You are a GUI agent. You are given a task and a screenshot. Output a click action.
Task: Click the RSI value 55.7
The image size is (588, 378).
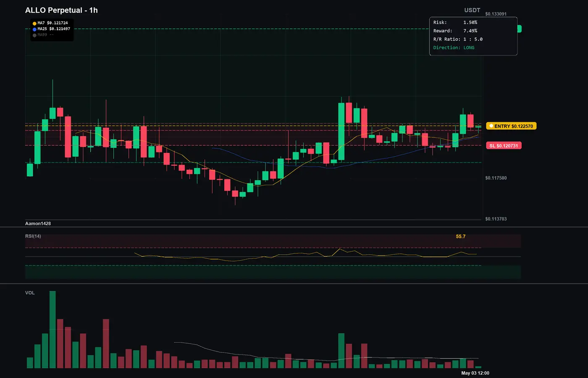(461, 236)
